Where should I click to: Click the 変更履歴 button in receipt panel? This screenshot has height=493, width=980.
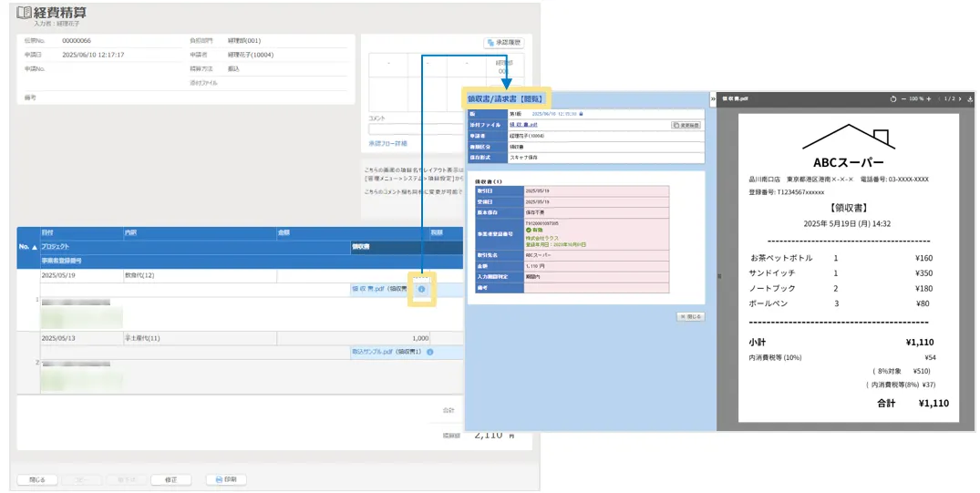click(x=686, y=125)
